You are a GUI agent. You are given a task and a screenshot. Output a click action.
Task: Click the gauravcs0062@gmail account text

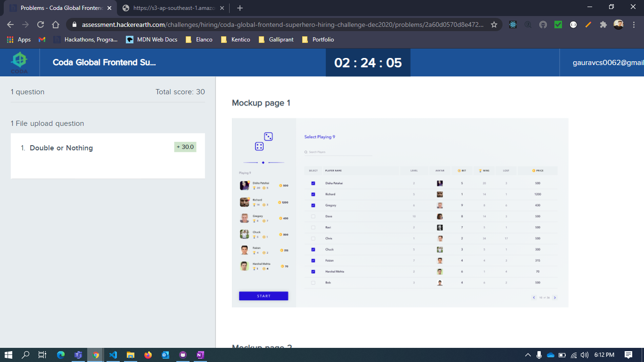(x=608, y=62)
